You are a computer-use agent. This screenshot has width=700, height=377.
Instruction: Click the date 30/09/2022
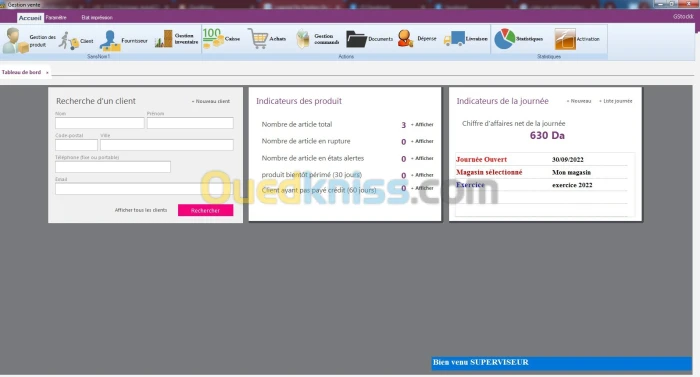click(567, 159)
